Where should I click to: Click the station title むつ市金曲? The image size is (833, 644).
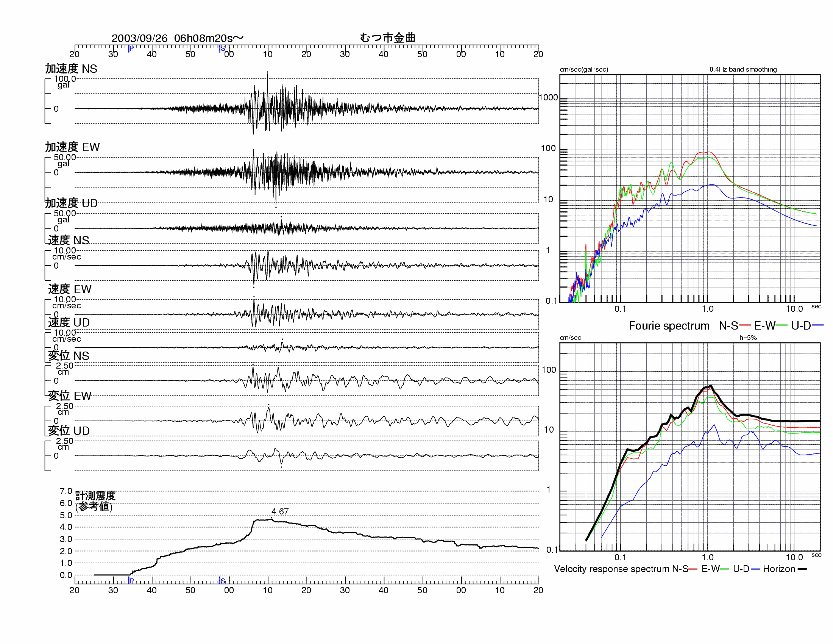(387, 38)
